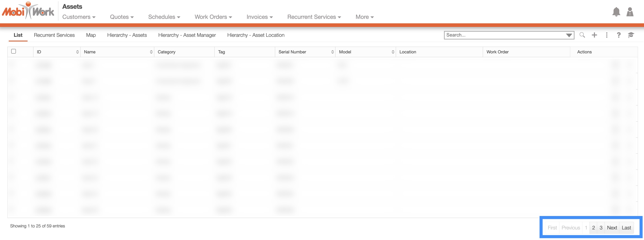644x240 pixels.
Task: Expand the Customers dropdown menu
Action: click(79, 17)
